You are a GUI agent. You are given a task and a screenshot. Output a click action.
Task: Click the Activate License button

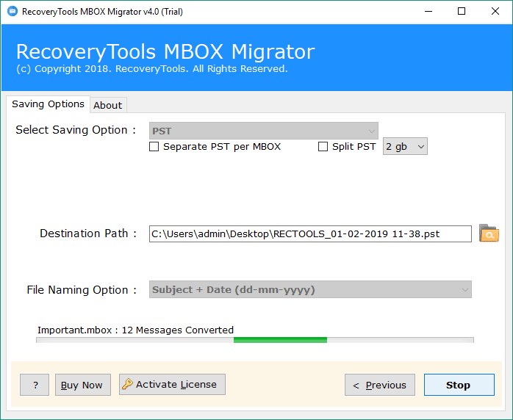click(x=172, y=384)
